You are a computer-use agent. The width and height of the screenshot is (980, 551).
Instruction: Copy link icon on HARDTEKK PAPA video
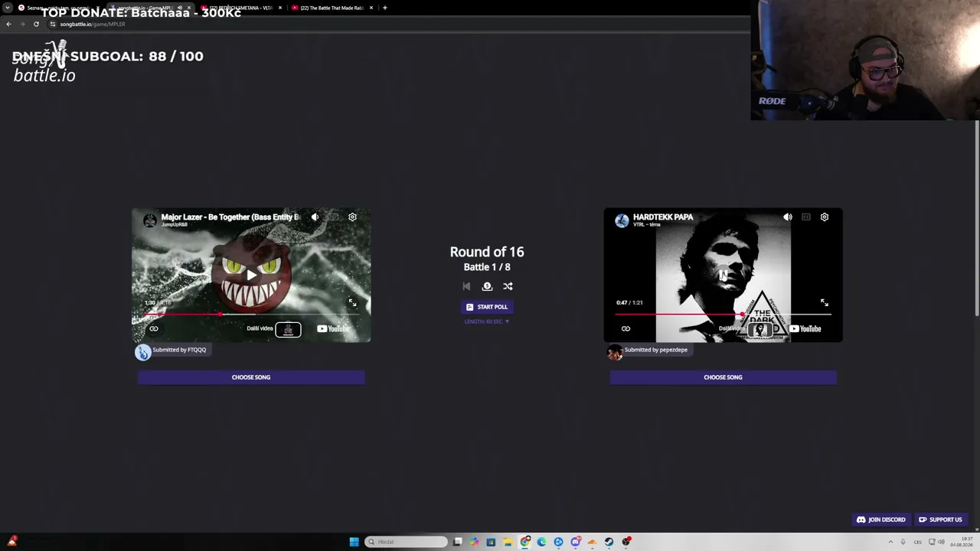pyautogui.click(x=626, y=329)
